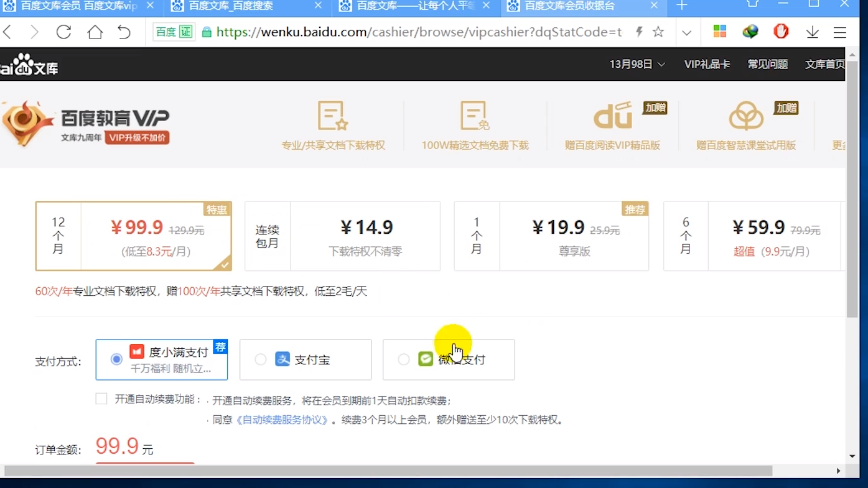Open the browser hamburger menu

[x=840, y=32]
